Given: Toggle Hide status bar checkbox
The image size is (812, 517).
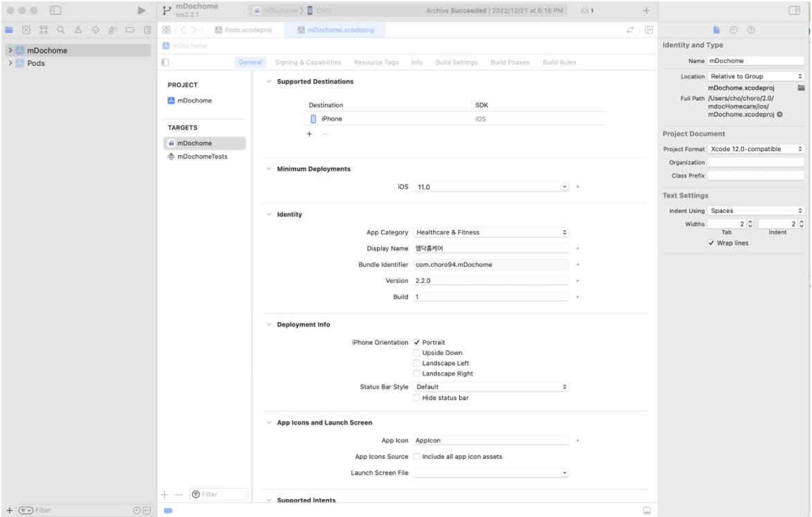Looking at the screenshot, I should tap(416, 398).
